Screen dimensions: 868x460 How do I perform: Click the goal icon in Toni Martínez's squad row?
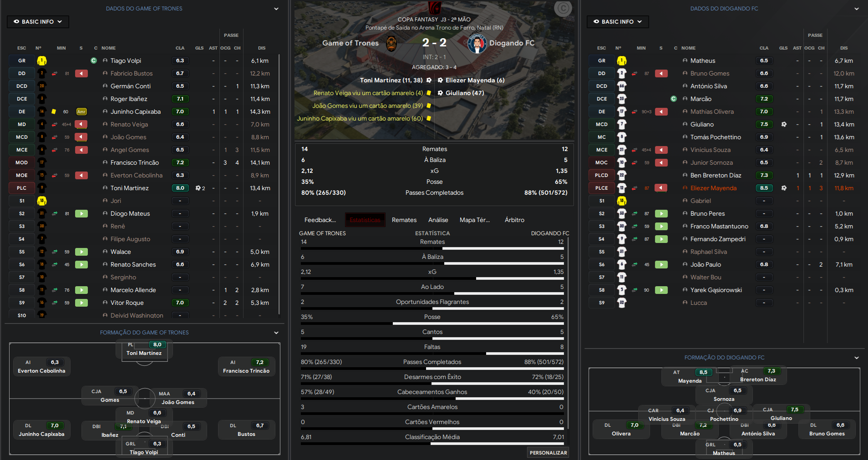coord(198,188)
